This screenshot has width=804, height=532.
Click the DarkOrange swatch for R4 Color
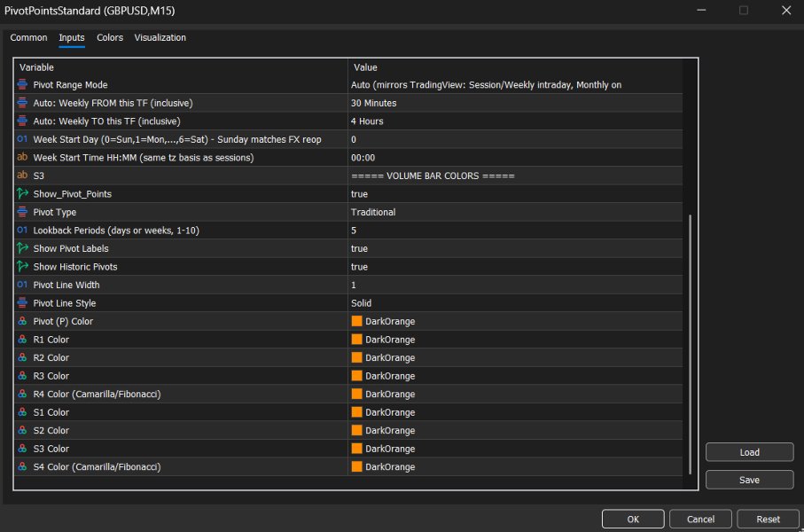point(357,394)
